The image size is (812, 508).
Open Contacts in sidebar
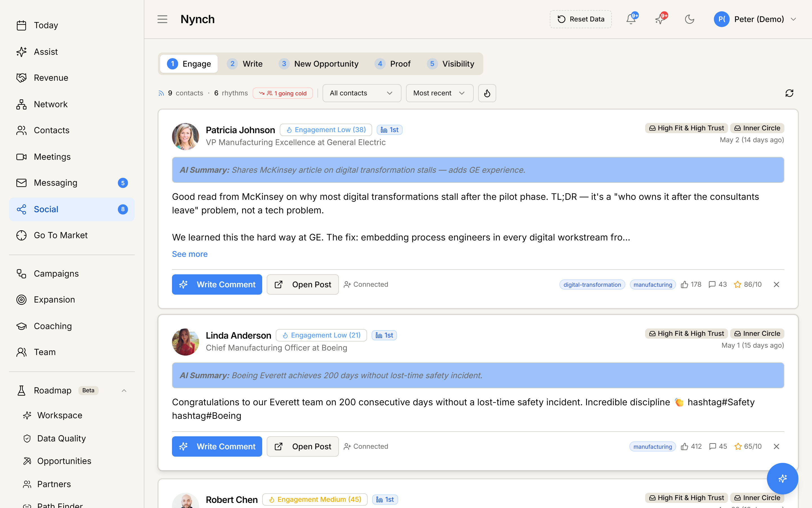click(71, 130)
